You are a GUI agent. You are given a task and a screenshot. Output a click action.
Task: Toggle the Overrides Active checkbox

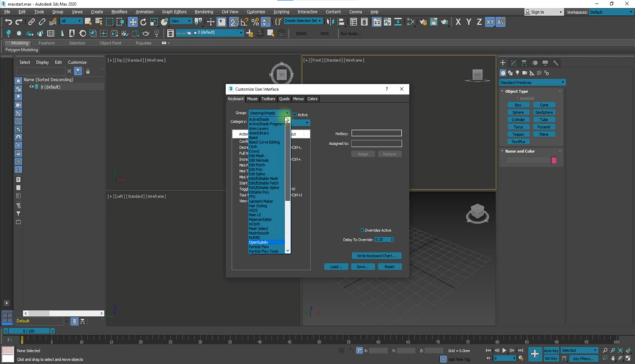pos(362,230)
